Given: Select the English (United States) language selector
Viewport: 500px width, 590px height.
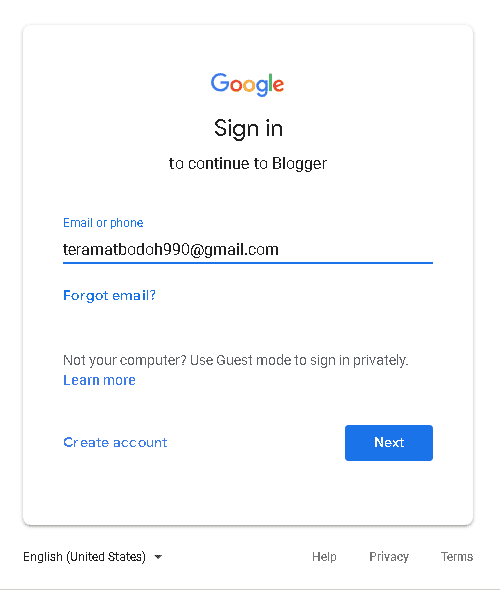Looking at the screenshot, I should [x=93, y=557].
